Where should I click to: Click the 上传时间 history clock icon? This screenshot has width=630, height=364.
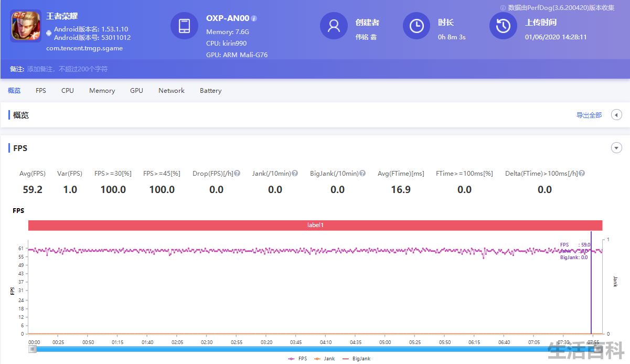click(x=503, y=26)
